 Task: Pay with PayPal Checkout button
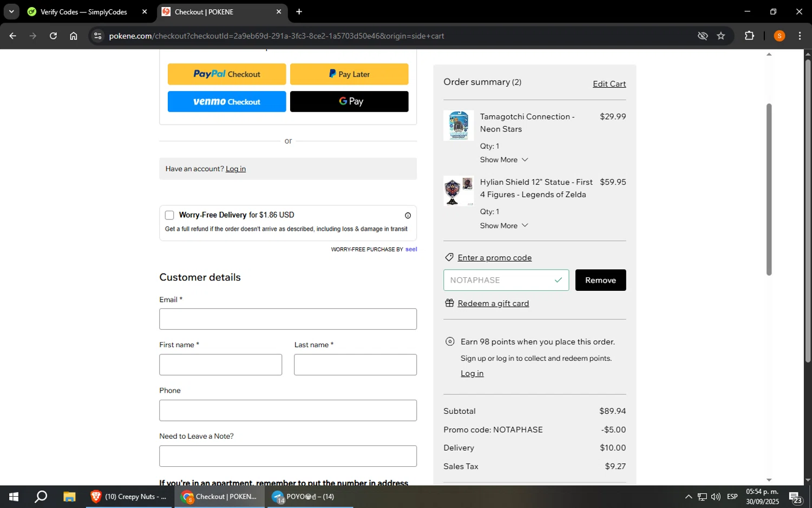(227, 74)
